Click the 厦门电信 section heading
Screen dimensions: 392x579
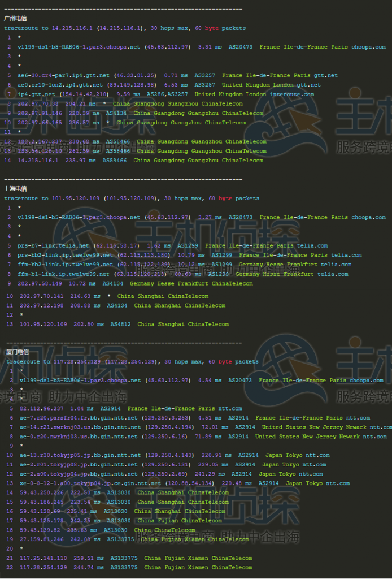click(x=15, y=352)
